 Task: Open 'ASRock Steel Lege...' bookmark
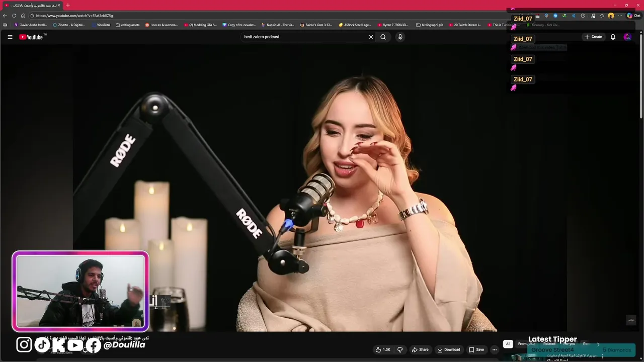tap(355, 25)
